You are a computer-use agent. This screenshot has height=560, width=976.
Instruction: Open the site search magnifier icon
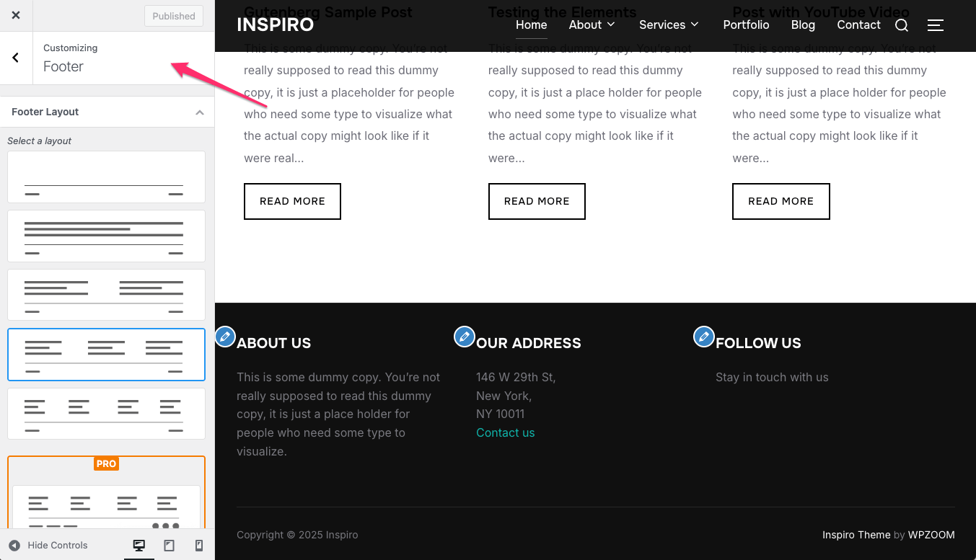[902, 25]
